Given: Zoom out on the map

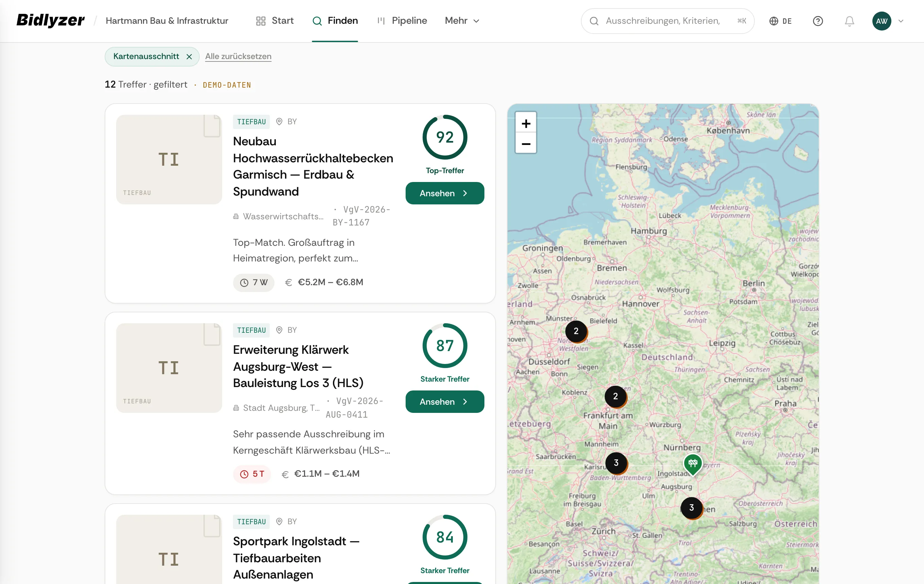Looking at the screenshot, I should tap(525, 143).
